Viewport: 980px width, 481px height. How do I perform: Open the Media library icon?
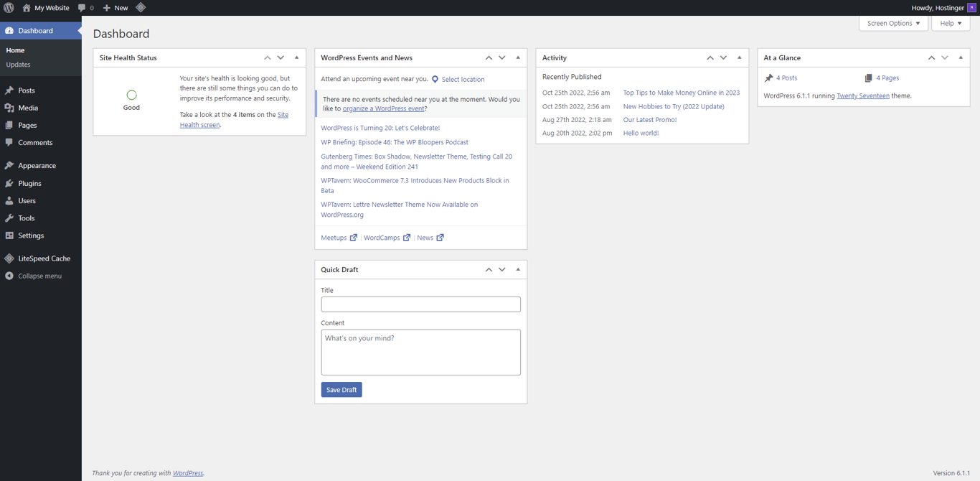tap(9, 108)
